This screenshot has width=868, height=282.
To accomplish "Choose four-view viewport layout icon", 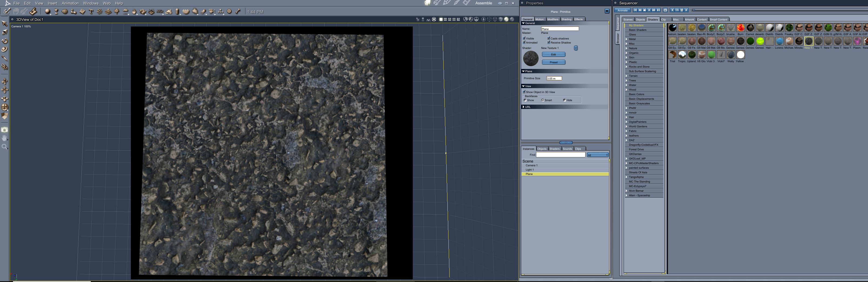I will click(454, 19).
